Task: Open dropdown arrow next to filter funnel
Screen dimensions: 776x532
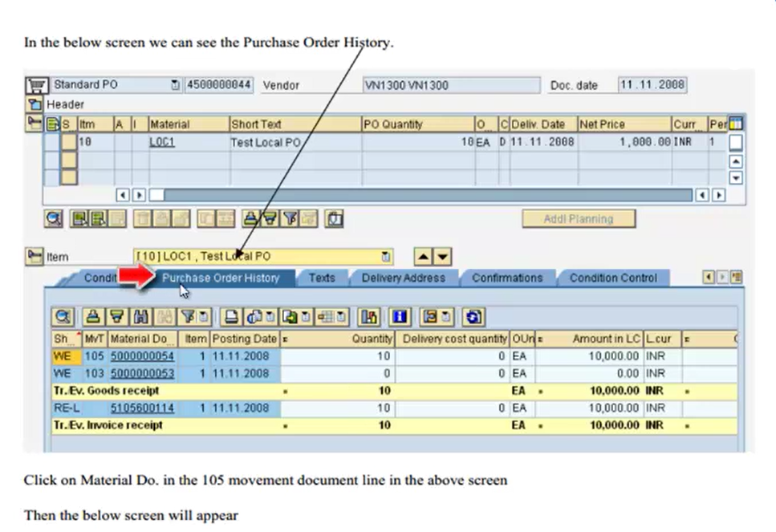Action: pos(203,317)
